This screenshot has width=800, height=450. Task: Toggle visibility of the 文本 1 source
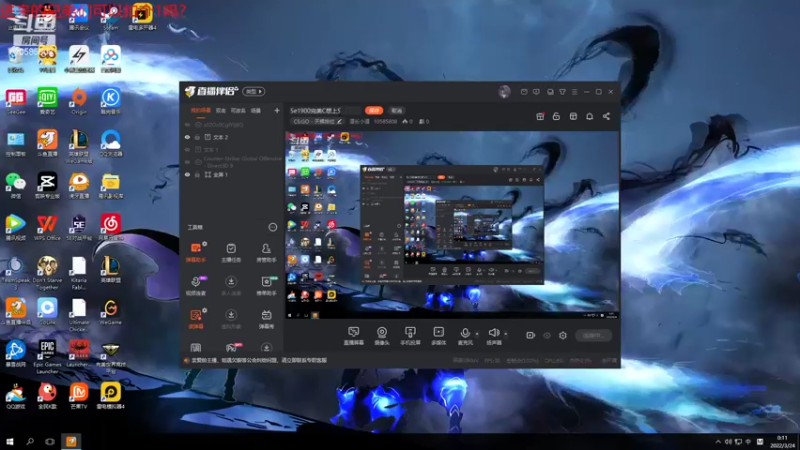pos(187,149)
